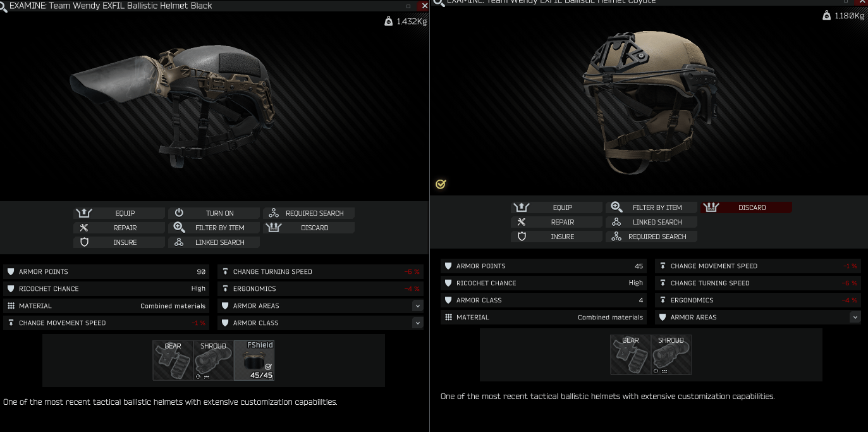868x432 pixels.
Task: Select the SHROUD slot on black helmet
Action: (213, 361)
